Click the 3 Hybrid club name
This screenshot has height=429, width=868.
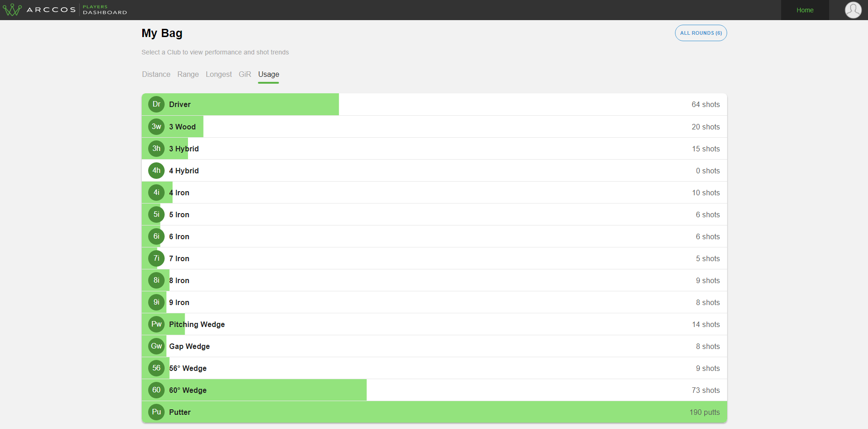point(184,149)
